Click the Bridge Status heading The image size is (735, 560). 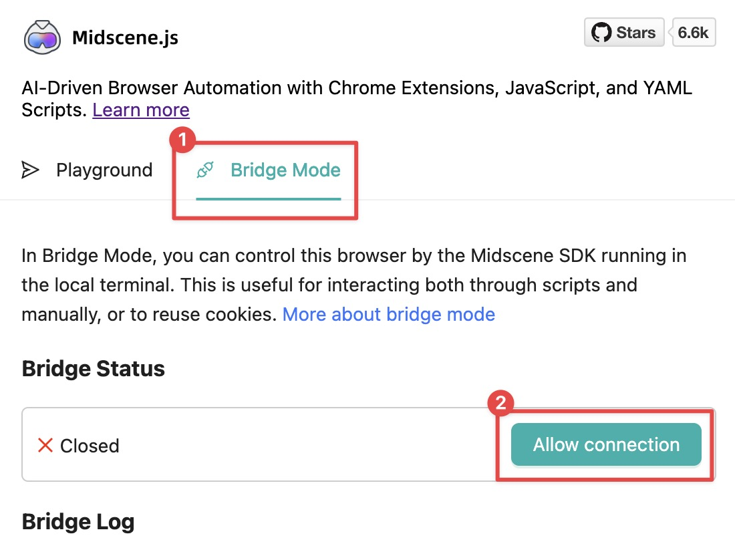coord(94,369)
